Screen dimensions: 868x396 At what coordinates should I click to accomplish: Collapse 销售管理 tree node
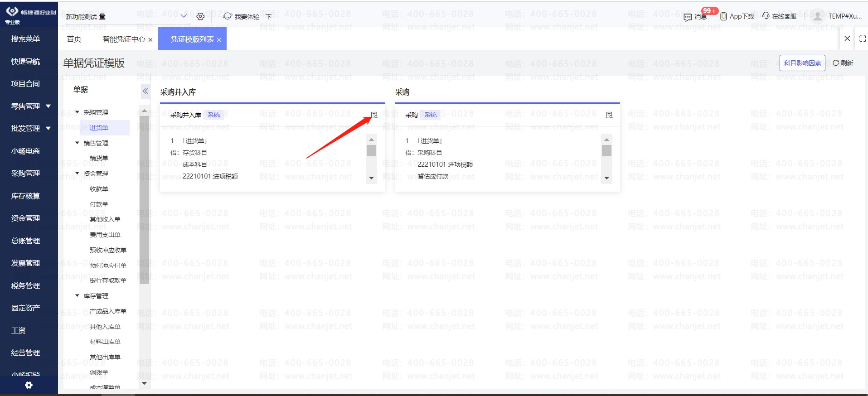pos(77,143)
